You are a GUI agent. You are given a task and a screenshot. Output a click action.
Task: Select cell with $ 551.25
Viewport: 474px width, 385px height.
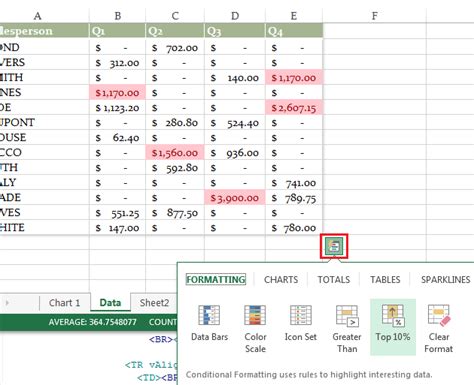pos(117,213)
